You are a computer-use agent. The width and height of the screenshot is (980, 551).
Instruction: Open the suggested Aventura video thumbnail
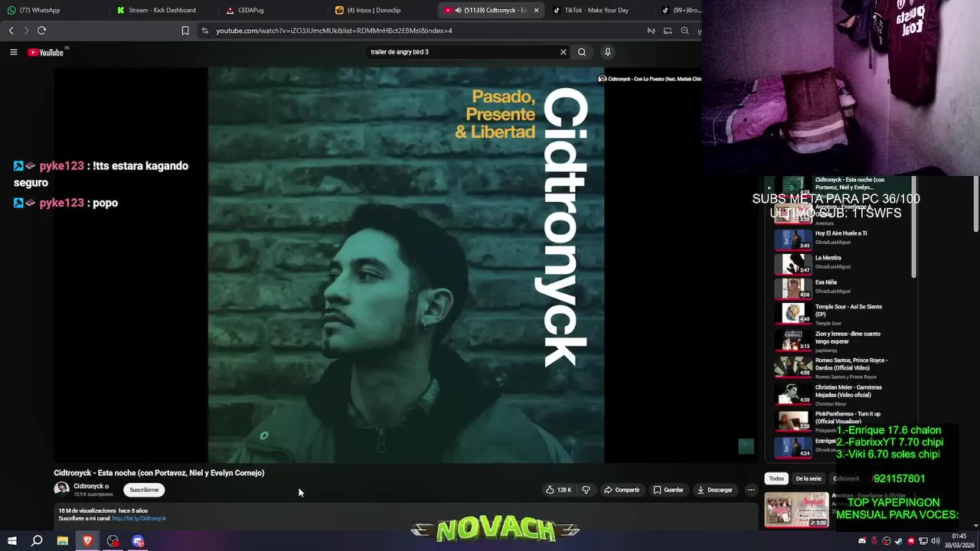click(x=797, y=510)
